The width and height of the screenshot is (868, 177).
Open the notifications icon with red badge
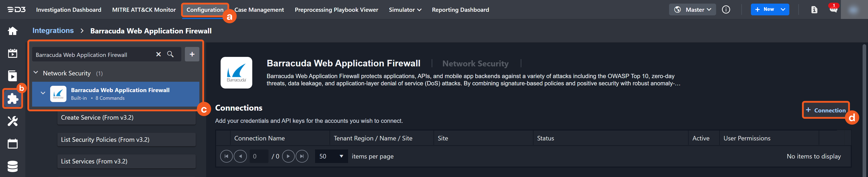click(833, 9)
